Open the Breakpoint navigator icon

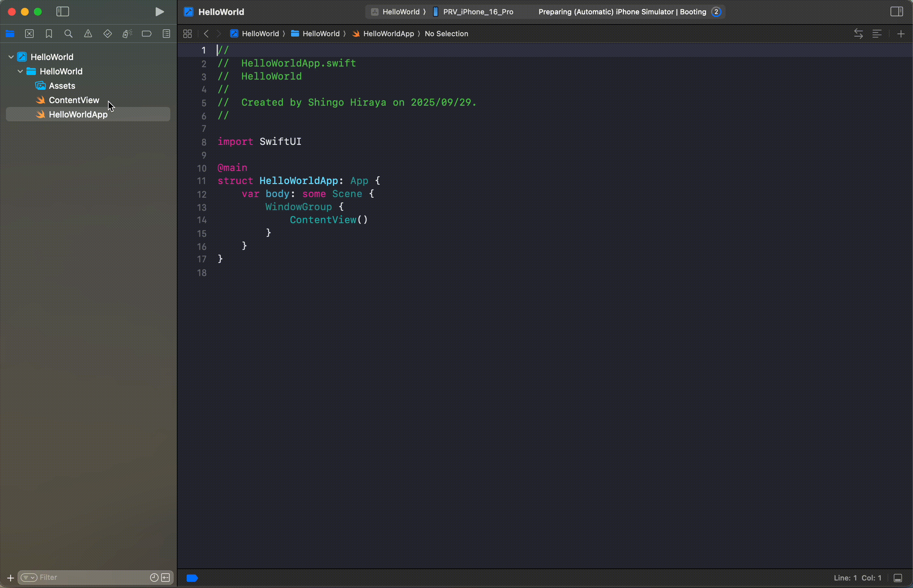coord(147,34)
